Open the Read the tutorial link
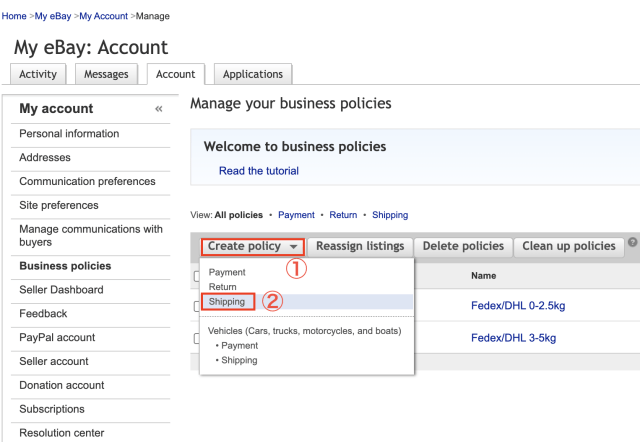The height and width of the screenshot is (442, 640). click(258, 171)
